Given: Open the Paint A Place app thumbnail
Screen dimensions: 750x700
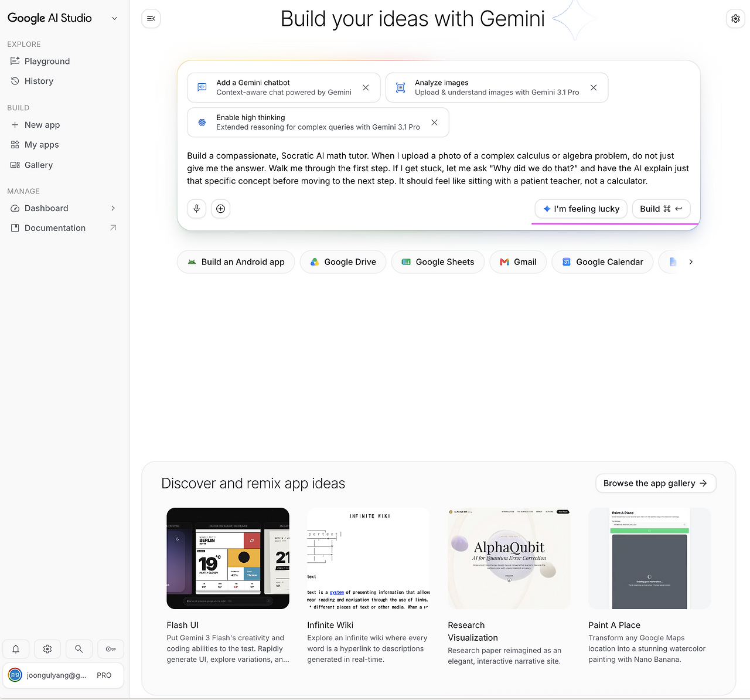Looking at the screenshot, I should [650, 558].
